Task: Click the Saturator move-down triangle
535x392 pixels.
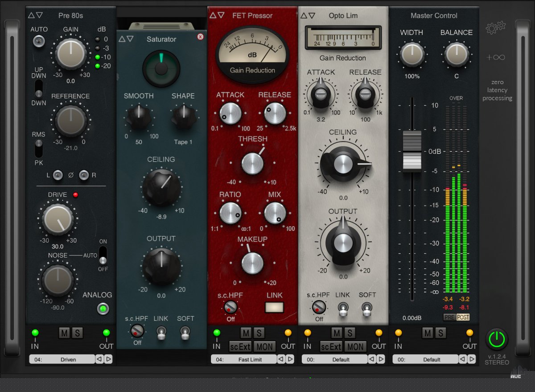Action: tap(130, 39)
